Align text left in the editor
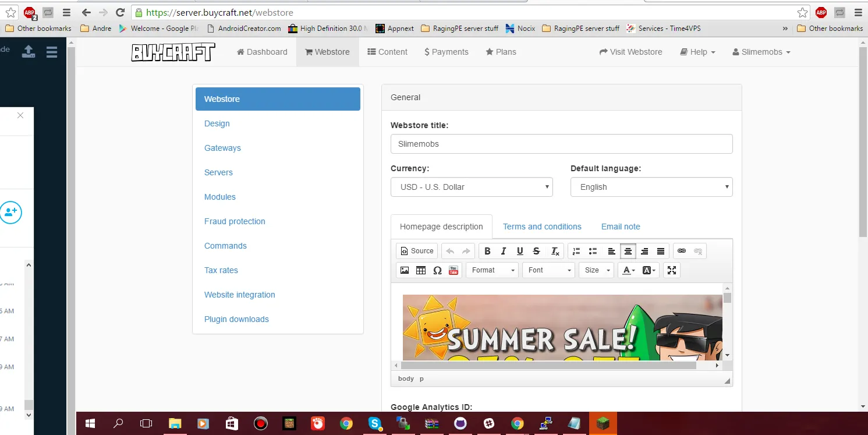The width and height of the screenshot is (868, 435). tap(612, 251)
